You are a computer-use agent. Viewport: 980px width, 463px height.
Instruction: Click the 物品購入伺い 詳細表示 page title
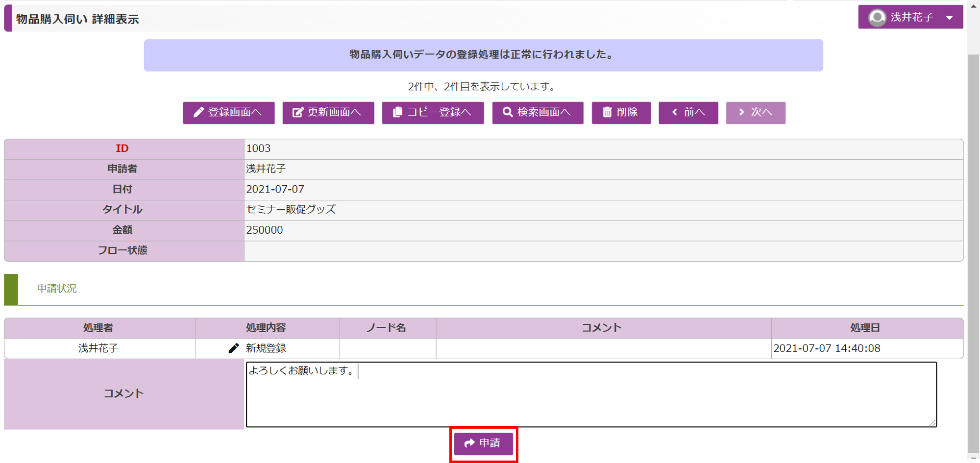pyautogui.click(x=77, y=19)
